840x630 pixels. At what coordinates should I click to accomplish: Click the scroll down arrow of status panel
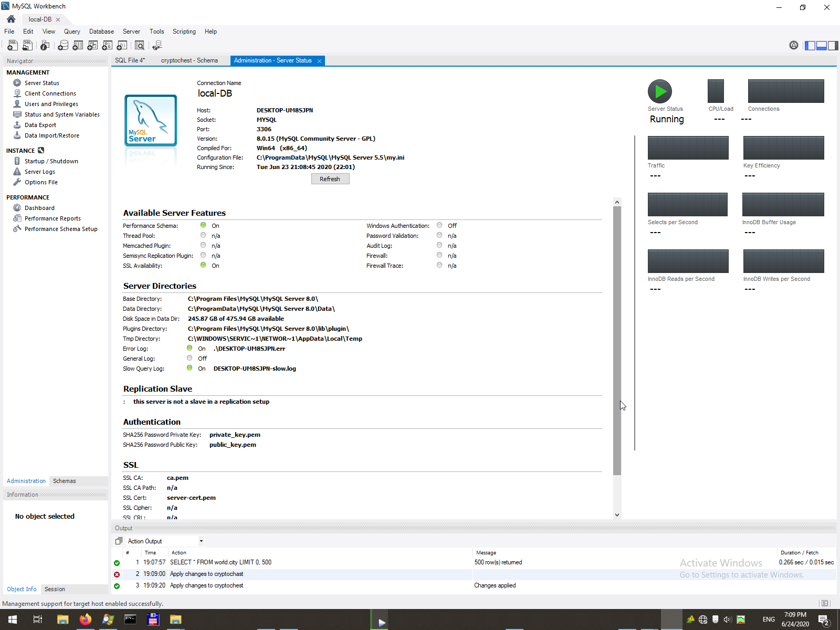pyautogui.click(x=617, y=515)
